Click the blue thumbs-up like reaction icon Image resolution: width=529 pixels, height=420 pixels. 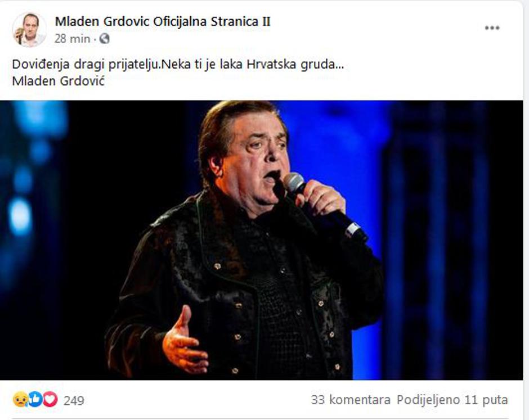tap(35, 400)
